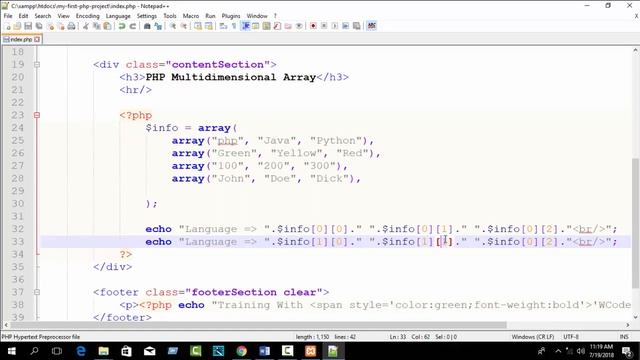The image size is (640, 360).
Task: Click the Document Map toolbar icon
Action: coord(266,26)
